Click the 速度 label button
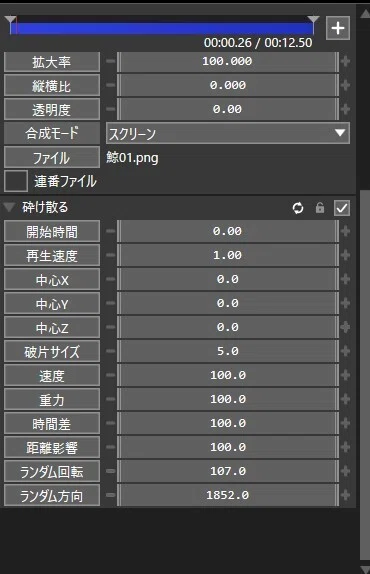Screen dimensions: 370x574 point(52,375)
